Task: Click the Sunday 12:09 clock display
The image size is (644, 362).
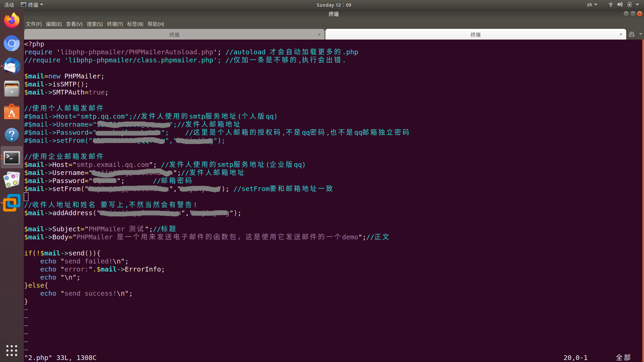Action: pos(333,5)
